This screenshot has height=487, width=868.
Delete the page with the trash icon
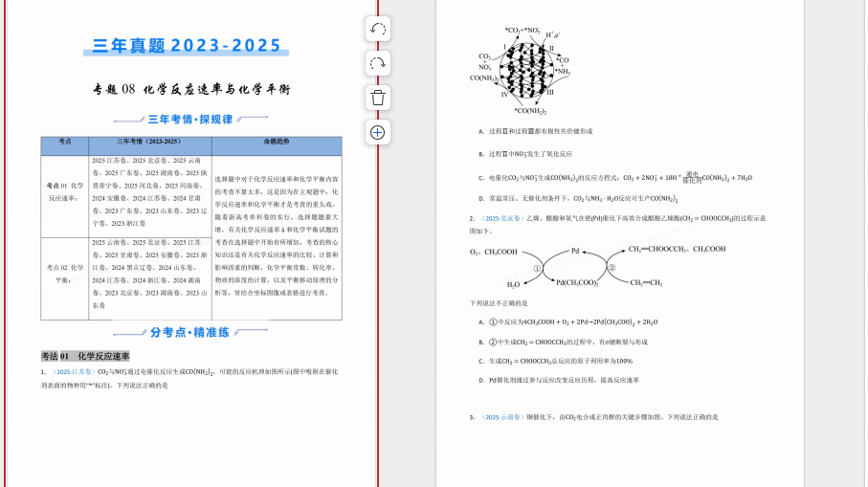click(x=377, y=98)
